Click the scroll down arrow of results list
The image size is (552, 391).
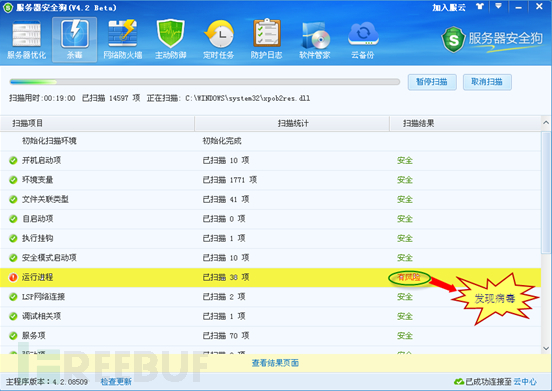[x=546, y=348]
